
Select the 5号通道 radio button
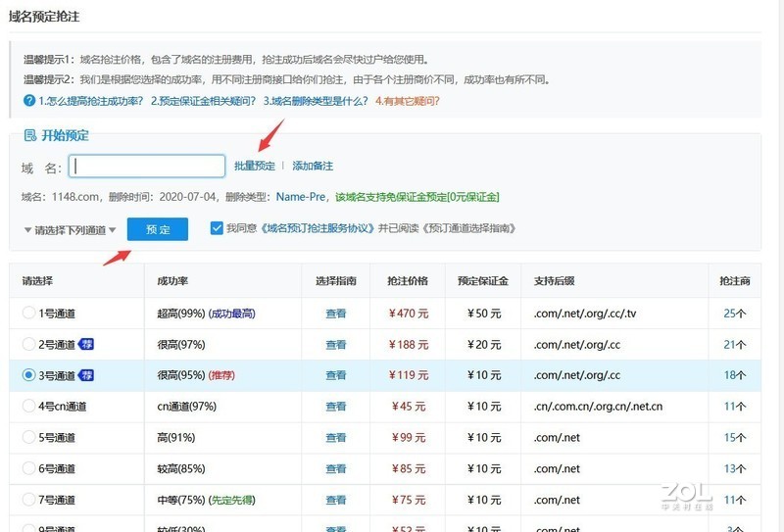(x=29, y=437)
